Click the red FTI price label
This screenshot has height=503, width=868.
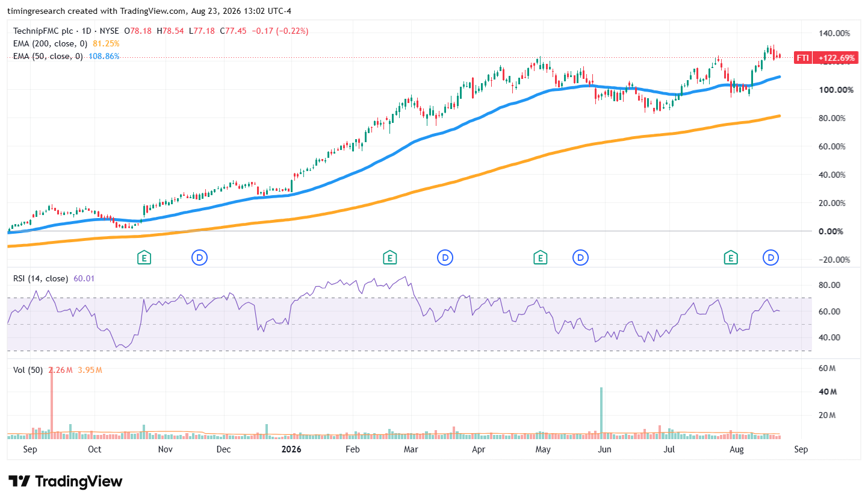tap(802, 58)
